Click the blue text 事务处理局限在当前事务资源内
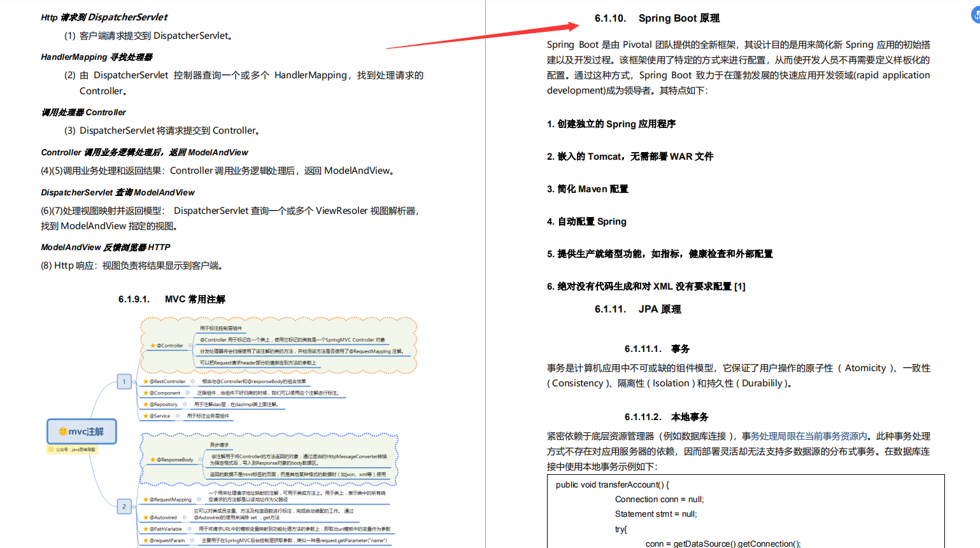The height and width of the screenshot is (548, 980). pos(804,436)
